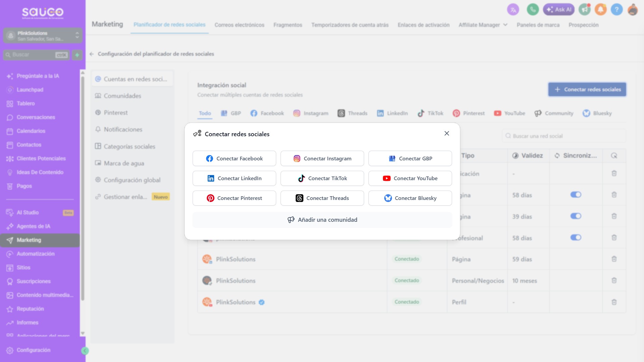644x362 pixels.
Task: Click the green quick-action bolt icon
Action: [77, 55]
